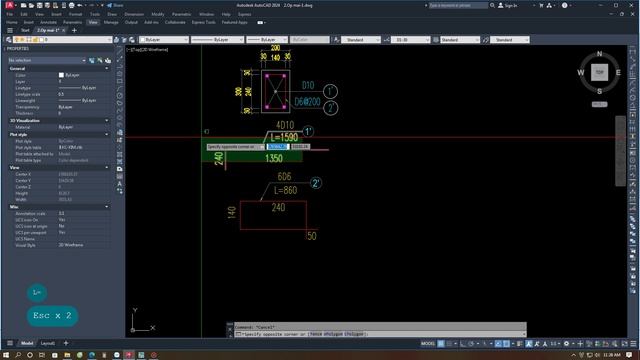
Task: Select the Multiline Text A tool in left toolbar
Action: (120, 184)
